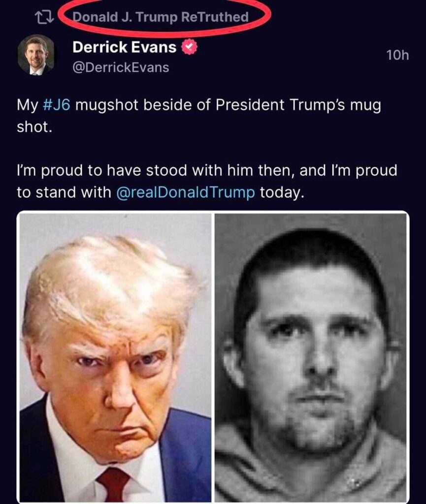View the right black-and-white mugshot photo
The height and width of the screenshot is (504, 426).
[x=311, y=357]
